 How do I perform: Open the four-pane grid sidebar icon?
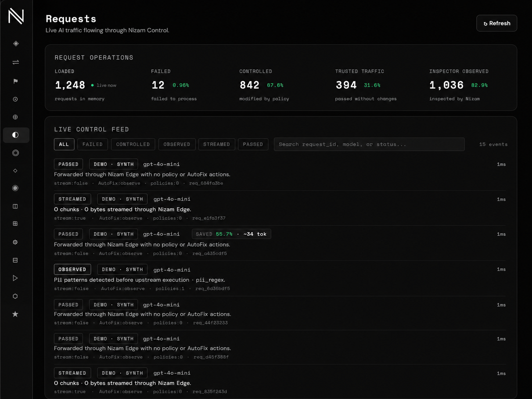coord(15,223)
